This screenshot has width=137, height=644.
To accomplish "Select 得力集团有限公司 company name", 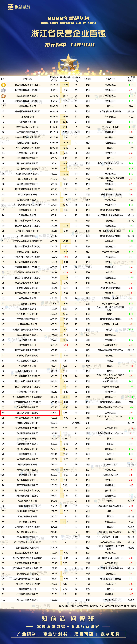I will (x=27, y=309).
